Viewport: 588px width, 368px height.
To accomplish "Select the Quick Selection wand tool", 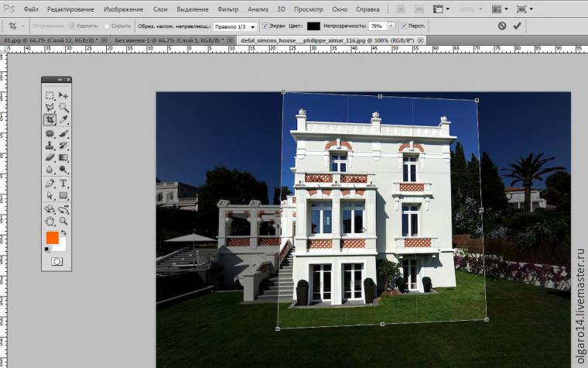I will pyautogui.click(x=63, y=108).
